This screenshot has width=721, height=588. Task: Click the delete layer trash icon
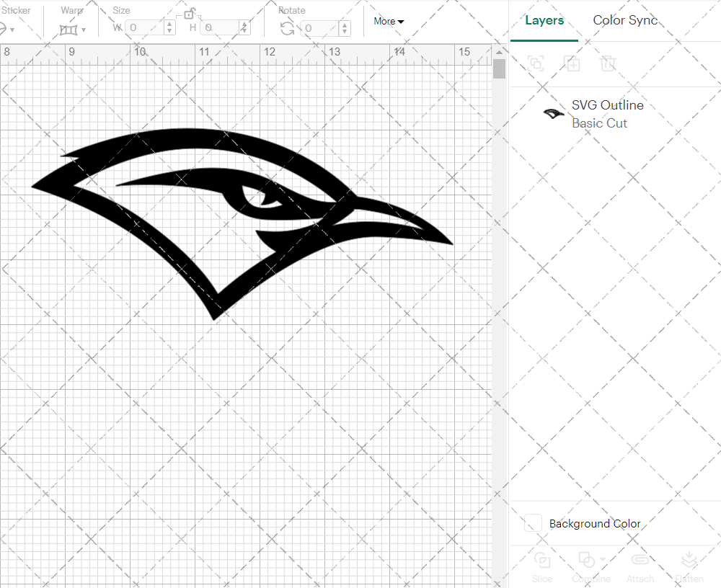click(x=609, y=64)
